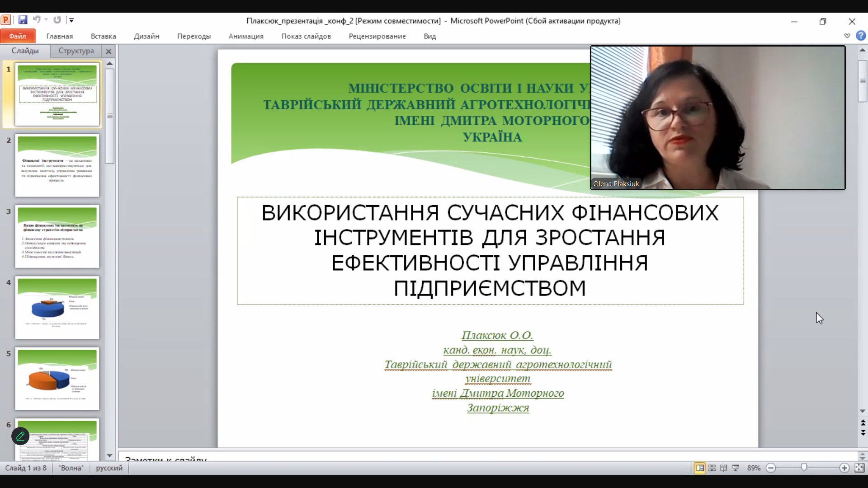Switch to Slide Sorter view in status bar

(712, 468)
